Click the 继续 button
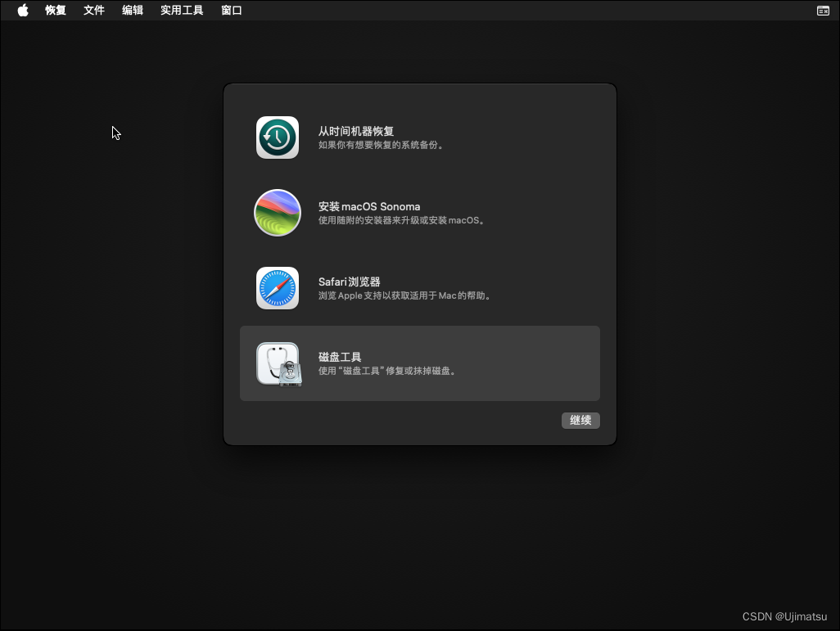Image resolution: width=840 pixels, height=631 pixels. pos(580,421)
